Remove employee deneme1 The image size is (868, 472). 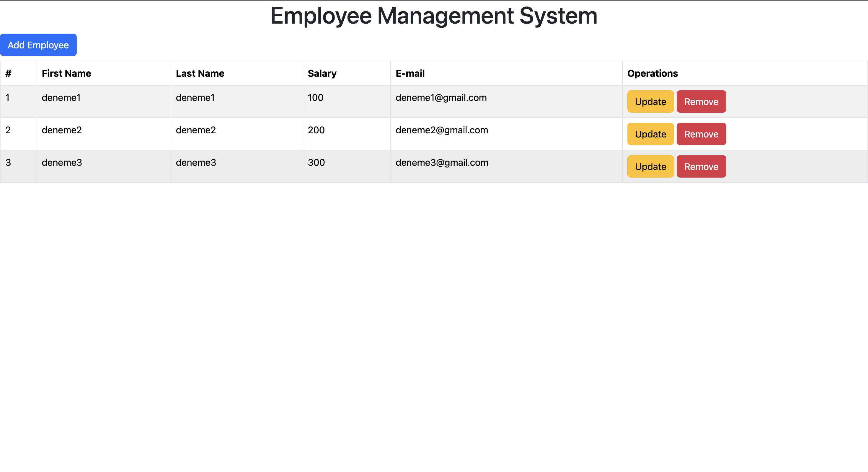tap(701, 101)
